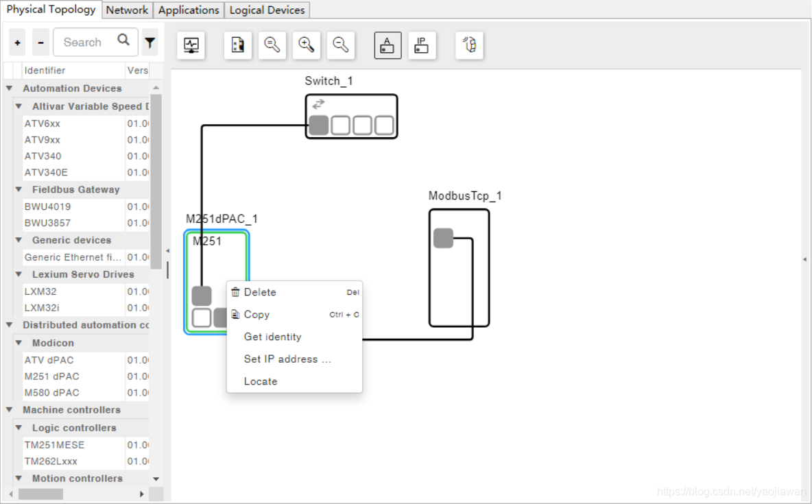Select Delete in the context menu
Screen dimensions: 812x504
[259, 292]
